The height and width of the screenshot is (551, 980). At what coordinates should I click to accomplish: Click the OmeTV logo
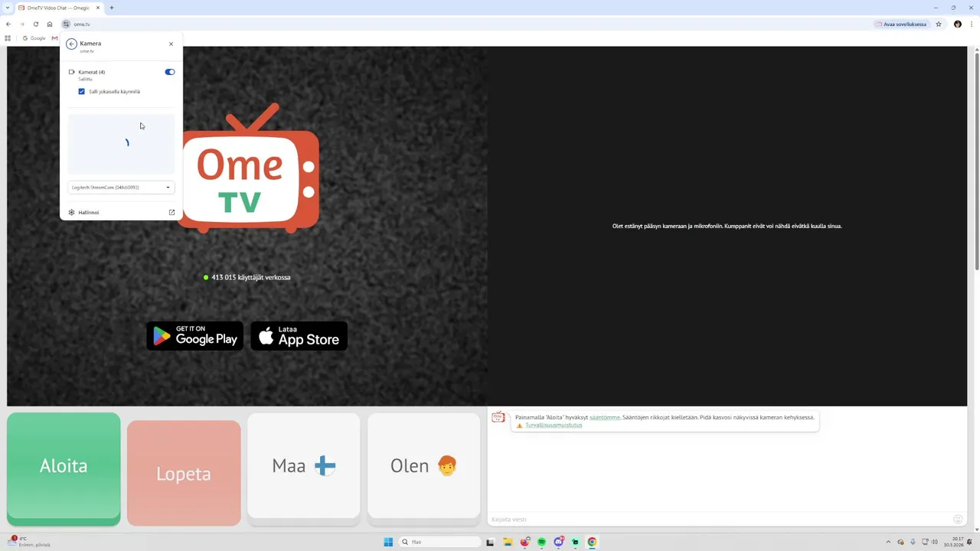tap(250, 168)
